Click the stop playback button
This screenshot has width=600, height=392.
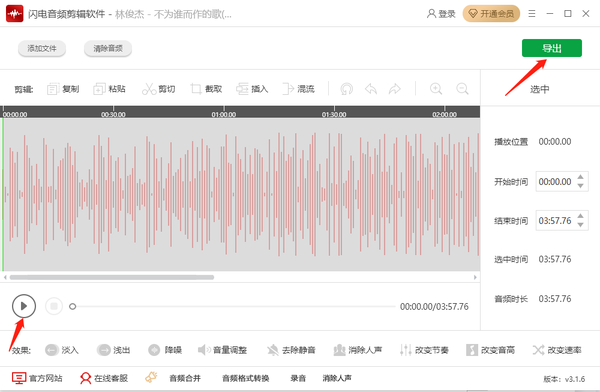(x=54, y=306)
